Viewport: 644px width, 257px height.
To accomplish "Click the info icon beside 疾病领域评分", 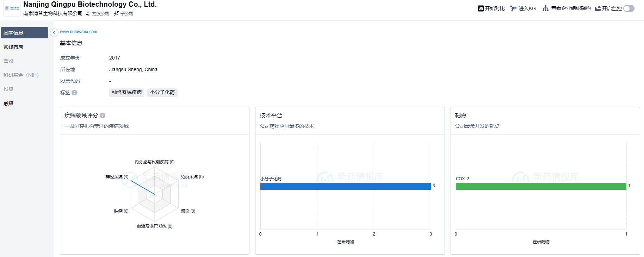I will (103, 115).
